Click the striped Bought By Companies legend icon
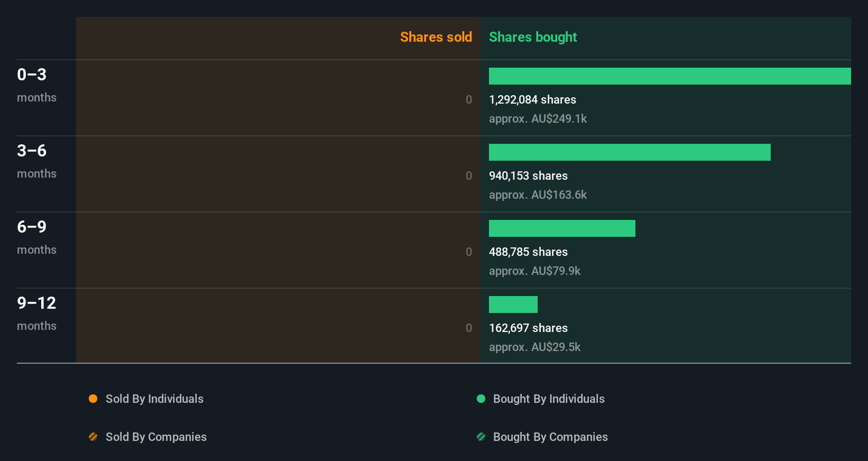This screenshot has height=461, width=868. (481, 437)
